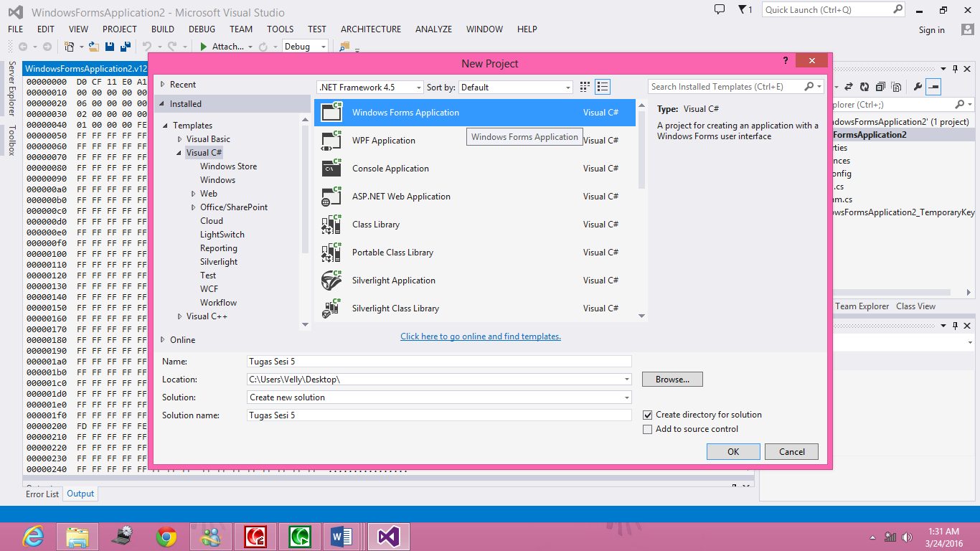Click the Collapse All icon in Solution Explorer
The width and height of the screenshot is (980, 551).
coord(880,86)
